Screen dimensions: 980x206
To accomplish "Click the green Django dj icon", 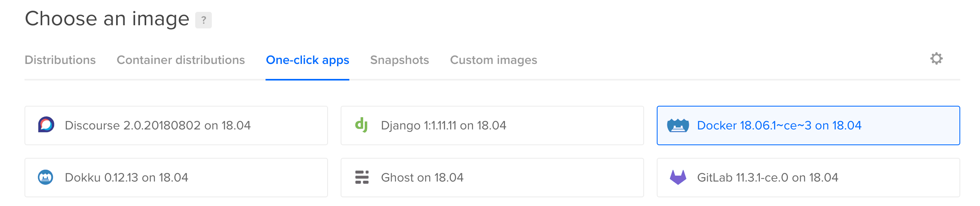I will 362,125.
